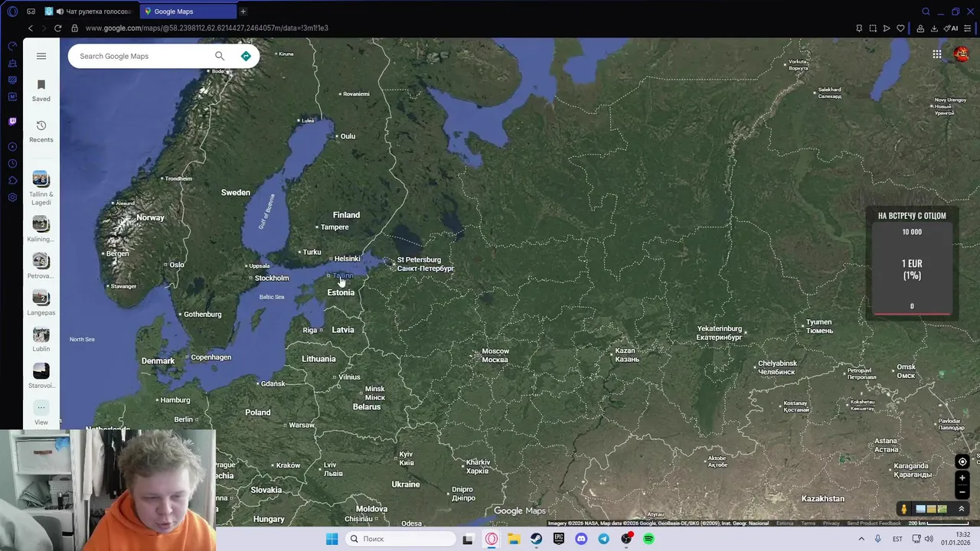The image size is (980, 551).
Task: Open the Privacy link
Action: click(x=831, y=523)
